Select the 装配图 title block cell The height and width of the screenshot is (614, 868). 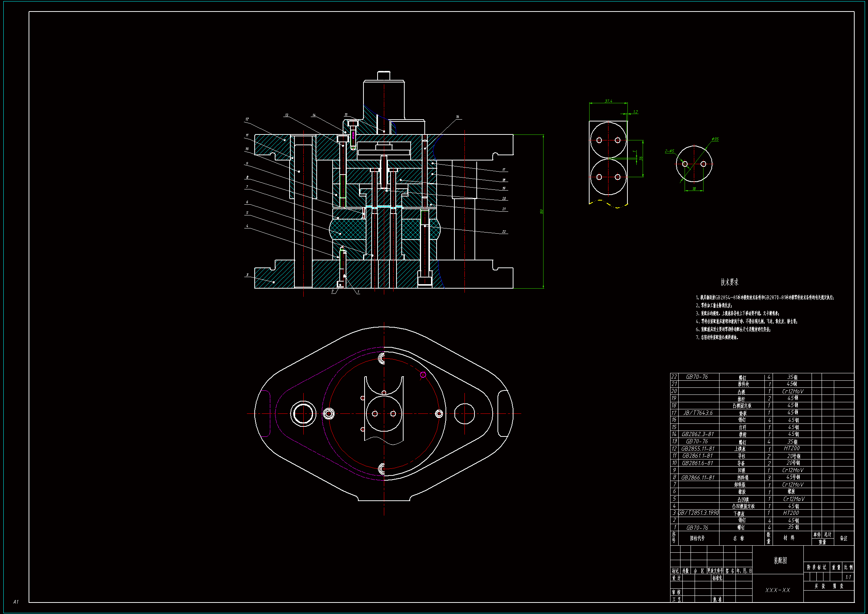(780, 561)
